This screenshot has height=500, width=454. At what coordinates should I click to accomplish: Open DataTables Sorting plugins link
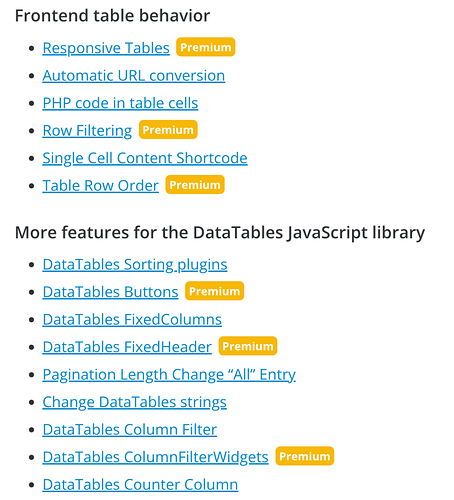pyautogui.click(x=135, y=265)
